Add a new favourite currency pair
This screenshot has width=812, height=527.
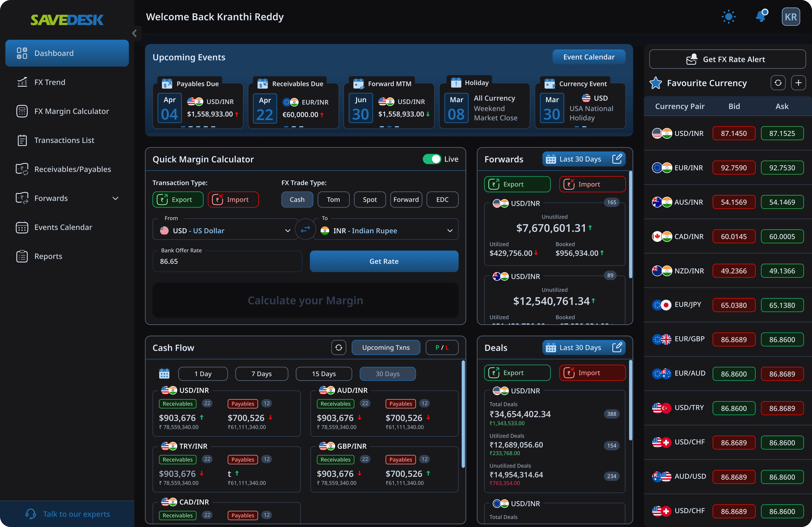click(798, 83)
